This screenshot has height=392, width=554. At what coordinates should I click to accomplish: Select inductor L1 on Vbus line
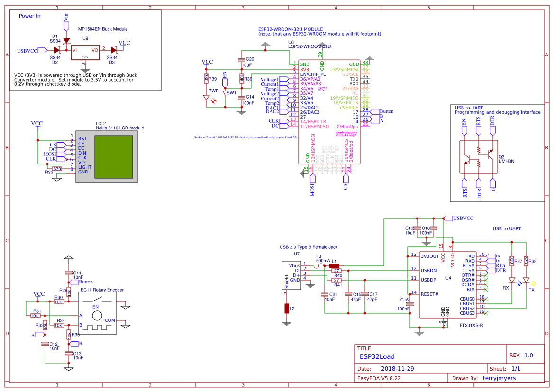[334, 266]
